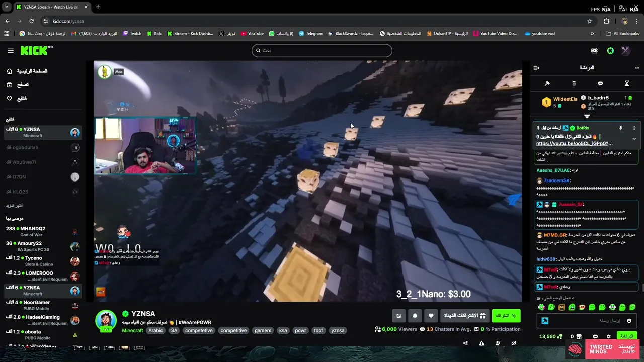Open the channel shop icon showing 0
644x362 pixels.
[576, 337]
